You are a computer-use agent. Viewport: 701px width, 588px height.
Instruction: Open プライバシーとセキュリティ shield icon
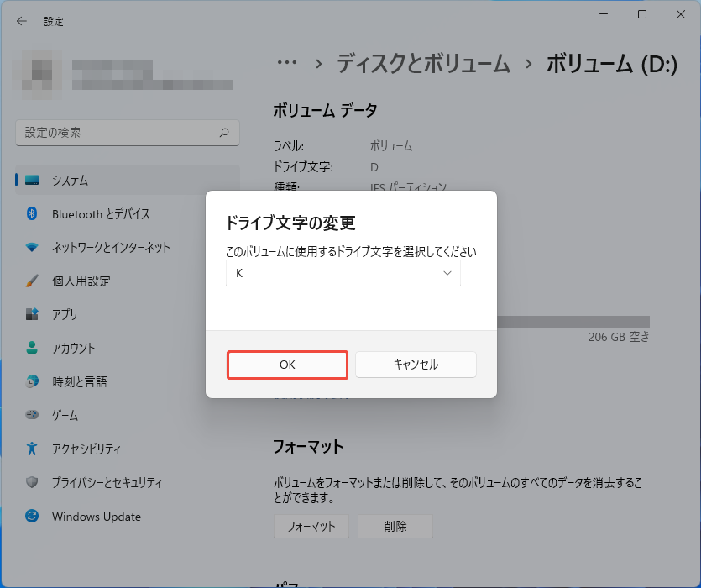32,482
